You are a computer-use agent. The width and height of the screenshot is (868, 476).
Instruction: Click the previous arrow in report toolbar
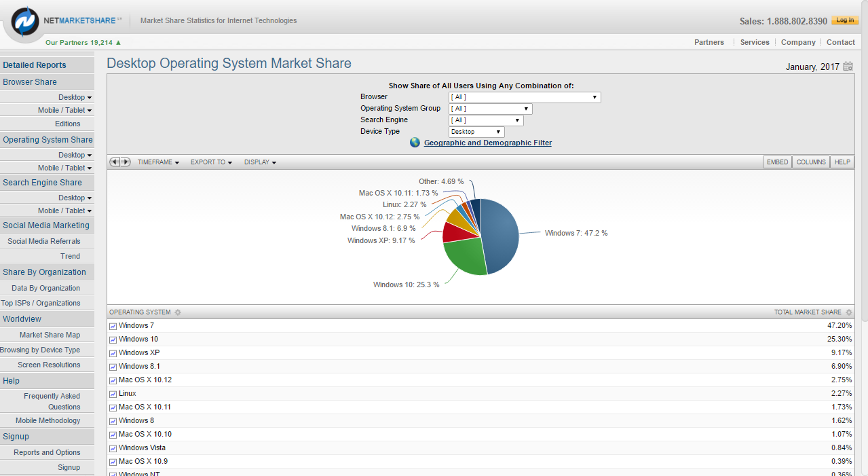(115, 162)
